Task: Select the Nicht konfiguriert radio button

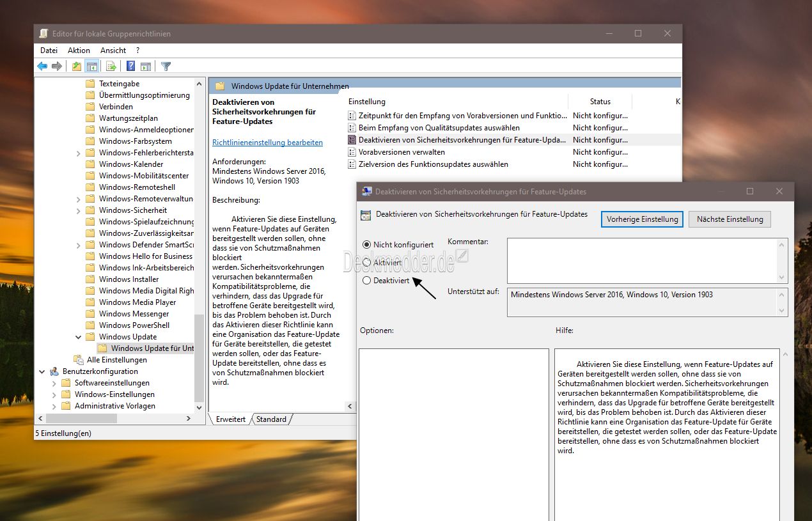Action: (366, 245)
